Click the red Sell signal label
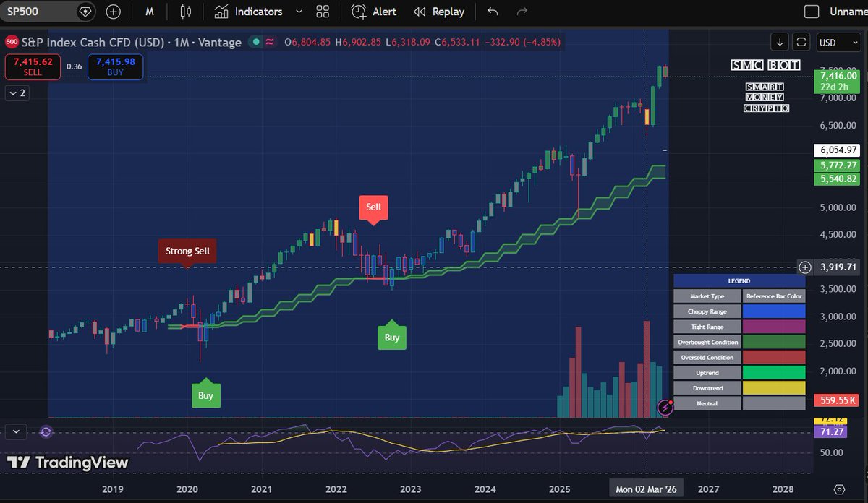 click(373, 207)
